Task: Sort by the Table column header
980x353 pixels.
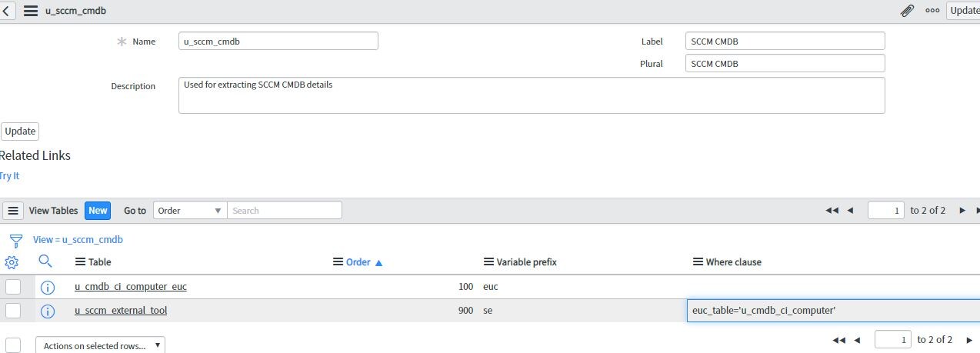Action: pyautogui.click(x=100, y=261)
